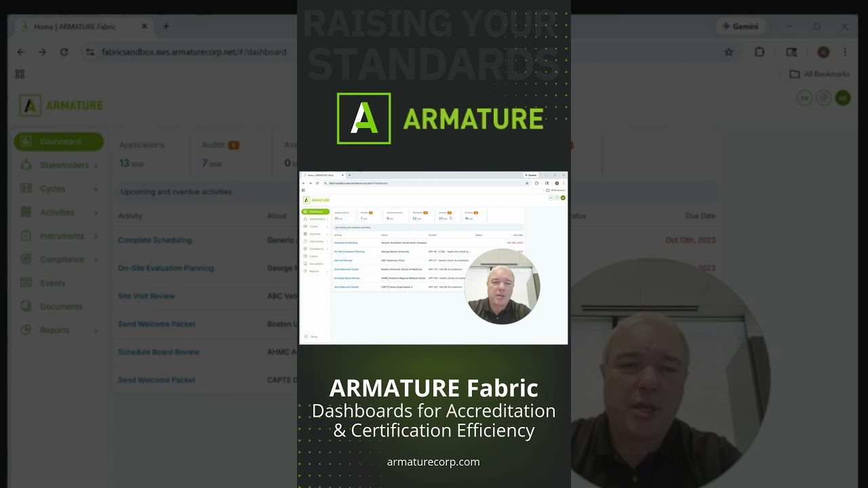Expand Stakeholders chevron in the inset sidebar
Image resolution: width=868 pixels, height=488 pixels.
pyautogui.click(x=327, y=219)
